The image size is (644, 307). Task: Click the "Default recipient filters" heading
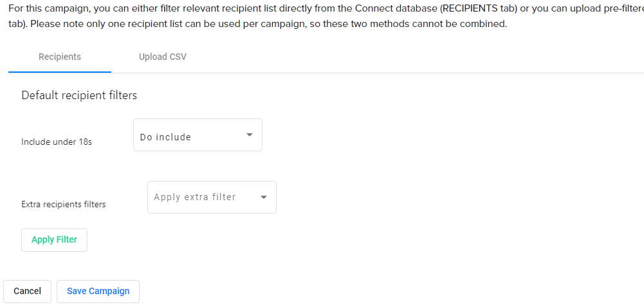[x=79, y=95]
